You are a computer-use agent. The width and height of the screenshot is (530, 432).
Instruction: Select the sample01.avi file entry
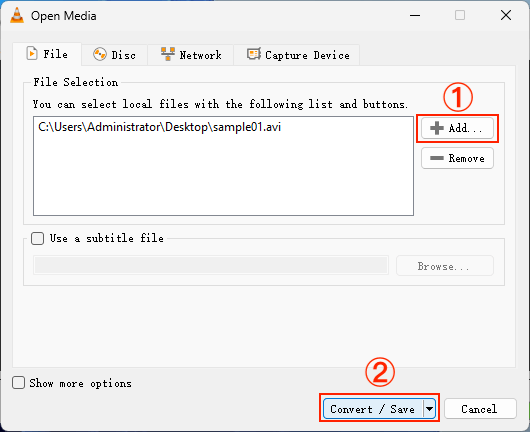pyautogui.click(x=160, y=127)
